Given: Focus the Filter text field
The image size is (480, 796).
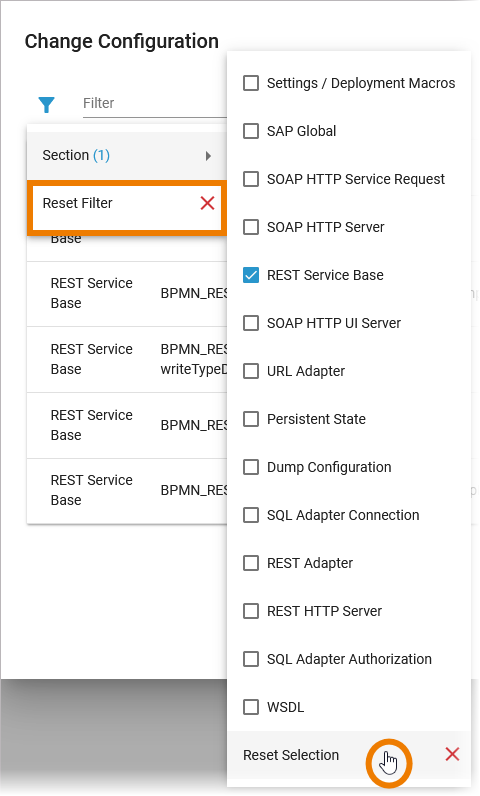Looking at the screenshot, I should pyautogui.click(x=155, y=104).
